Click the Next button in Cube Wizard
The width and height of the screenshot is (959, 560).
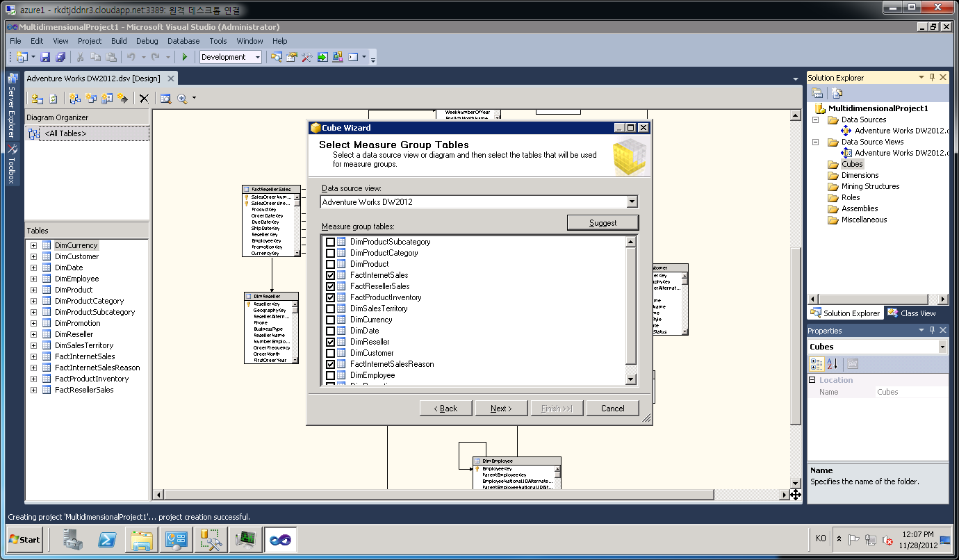click(x=501, y=408)
